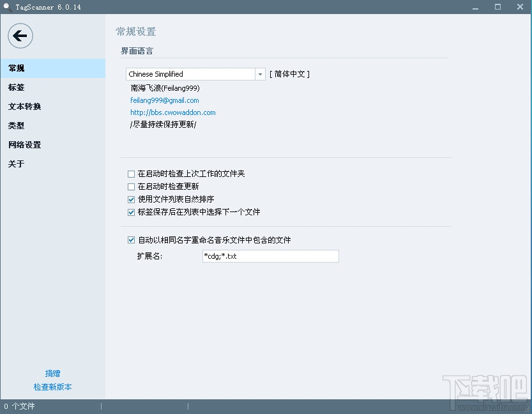Uncheck selecting next file after tag save
The height and width of the screenshot is (414, 532).
tap(131, 212)
